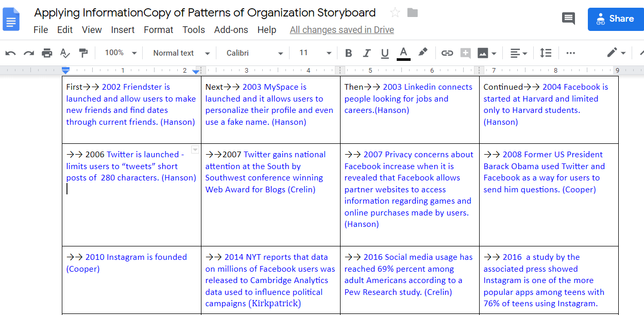Open the highlight color tool
The width and height of the screenshot is (644, 315).
tap(422, 53)
